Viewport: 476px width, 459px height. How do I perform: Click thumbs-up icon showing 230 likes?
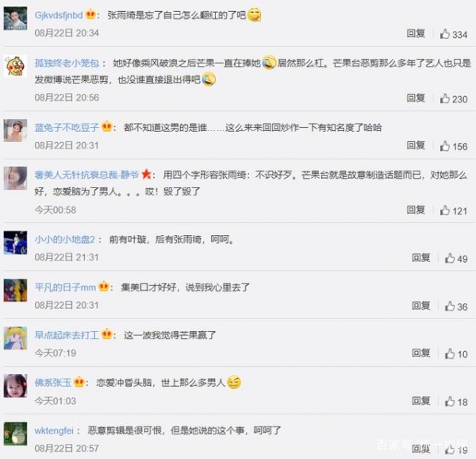445,98
